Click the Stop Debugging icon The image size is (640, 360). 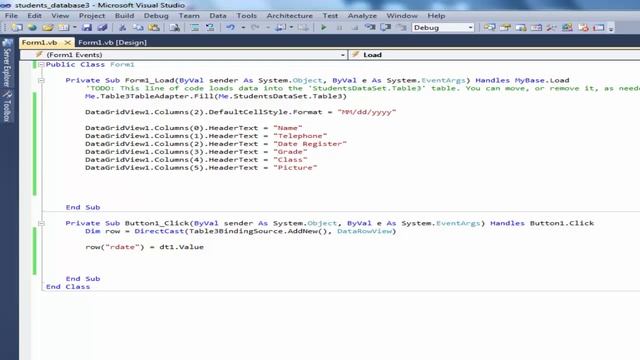(355, 27)
